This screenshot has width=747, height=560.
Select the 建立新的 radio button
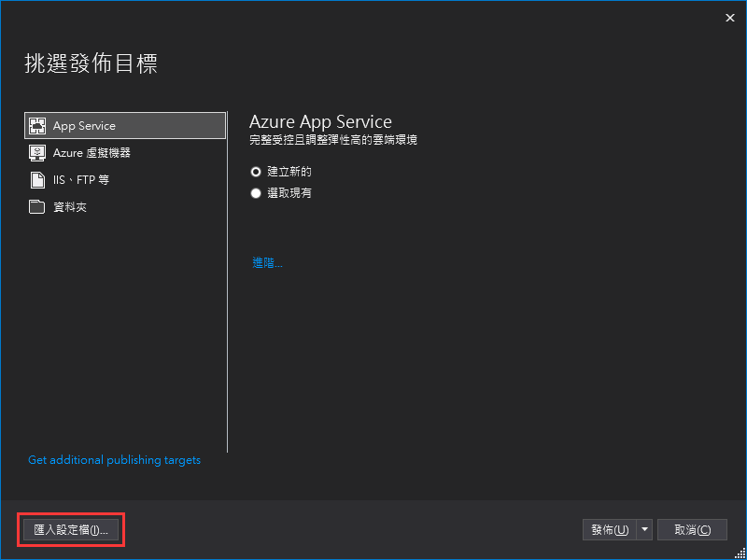point(256,172)
